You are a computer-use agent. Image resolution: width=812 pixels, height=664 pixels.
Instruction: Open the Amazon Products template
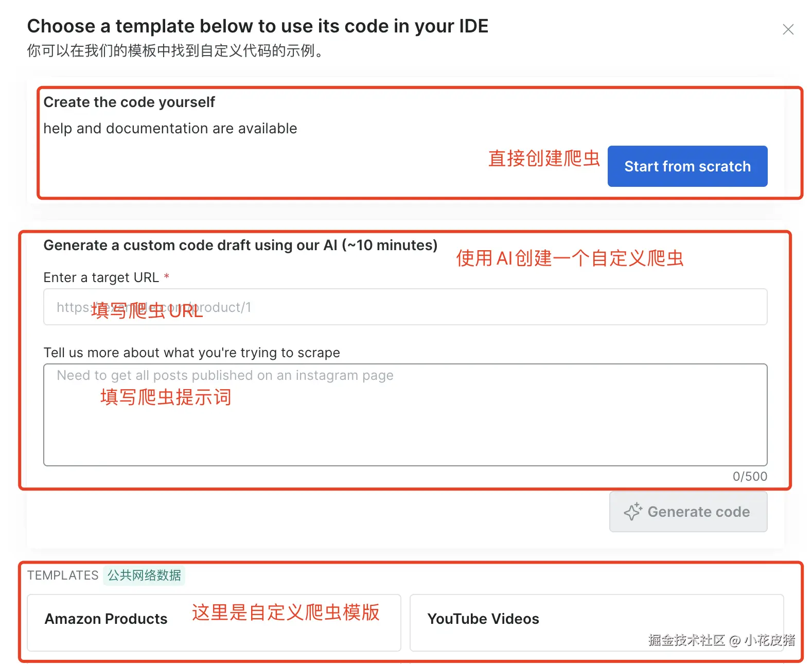pos(106,619)
